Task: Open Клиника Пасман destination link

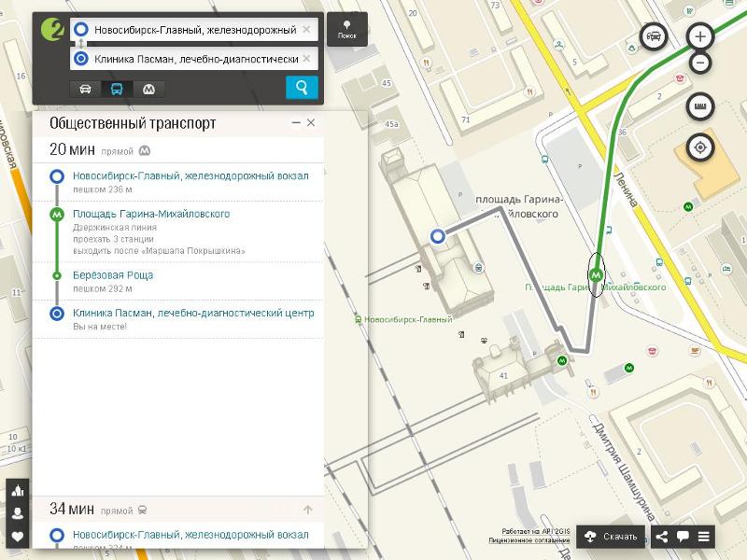Action: coord(193,313)
